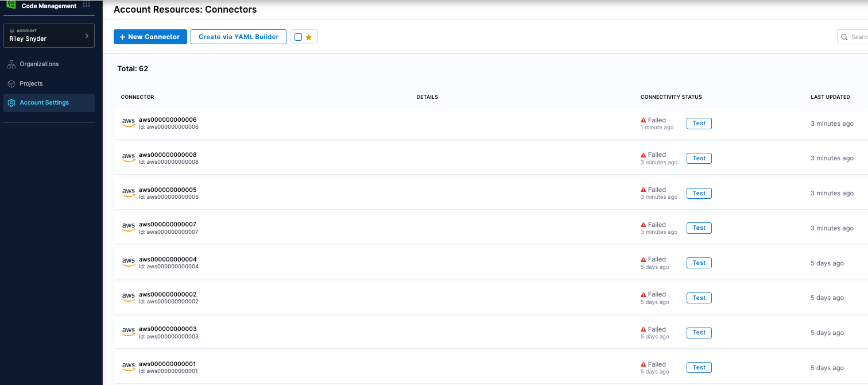
Task: Click the Account Settings gear icon
Action: tap(11, 103)
